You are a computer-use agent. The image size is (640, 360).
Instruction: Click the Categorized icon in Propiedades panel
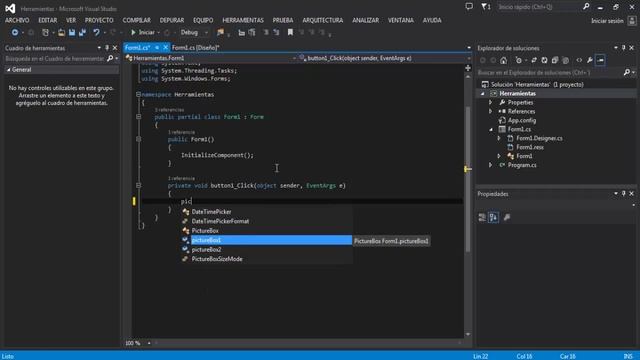click(482, 218)
